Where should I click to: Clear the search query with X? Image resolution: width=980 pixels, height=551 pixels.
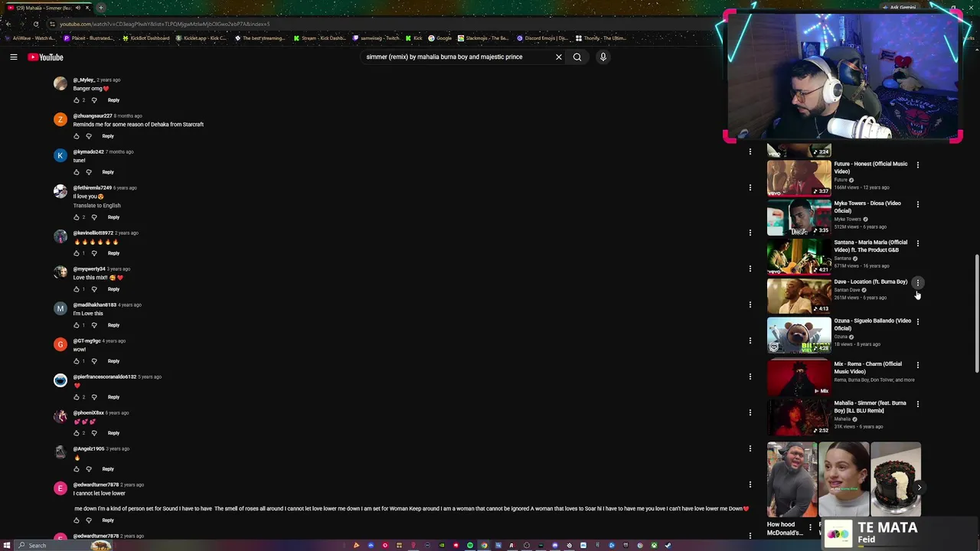point(558,57)
